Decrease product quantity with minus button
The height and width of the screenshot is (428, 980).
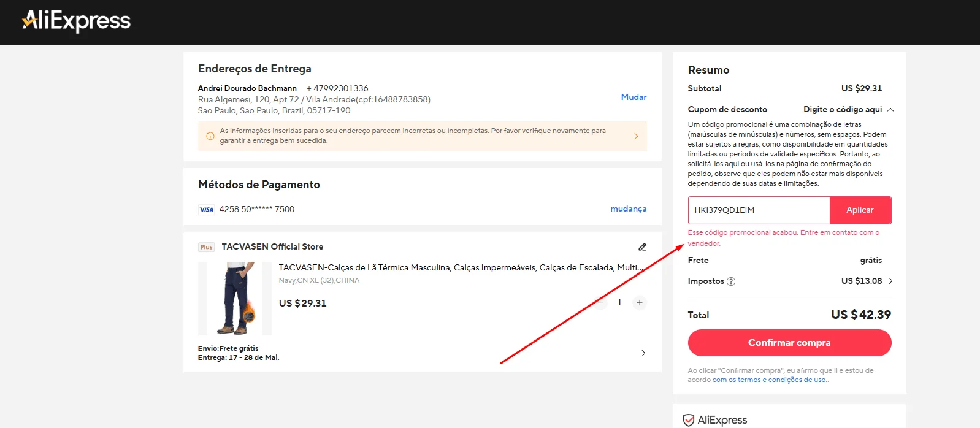pyautogui.click(x=600, y=302)
